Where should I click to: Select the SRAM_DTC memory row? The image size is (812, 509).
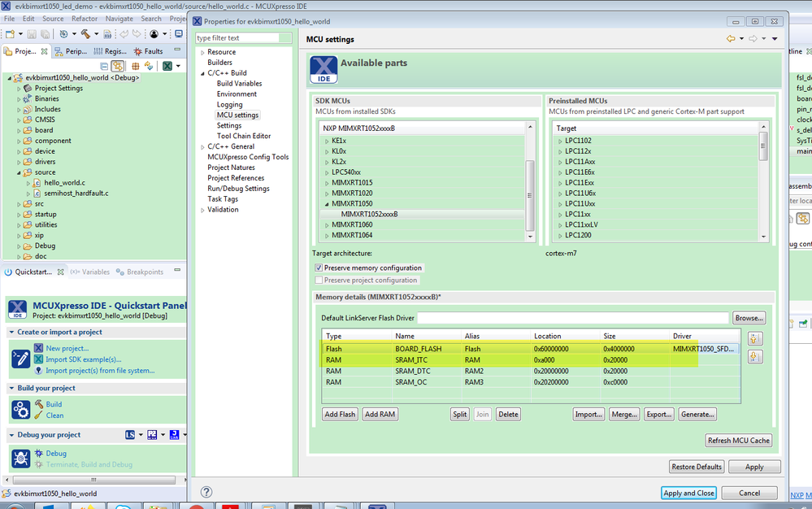click(x=531, y=371)
